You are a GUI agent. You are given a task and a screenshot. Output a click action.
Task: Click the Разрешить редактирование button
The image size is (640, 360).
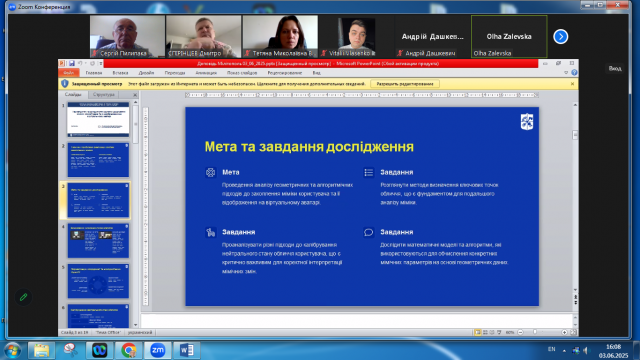405,84
